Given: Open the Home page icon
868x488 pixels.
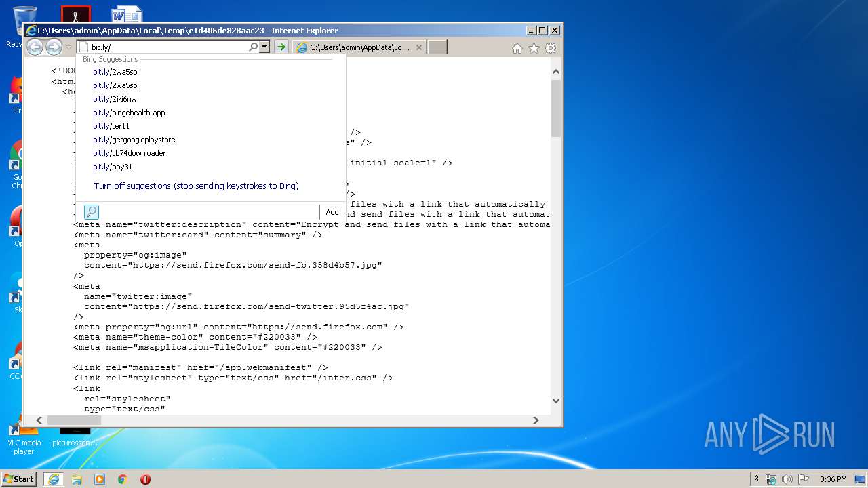Looking at the screenshot, I should coord(517,48).
